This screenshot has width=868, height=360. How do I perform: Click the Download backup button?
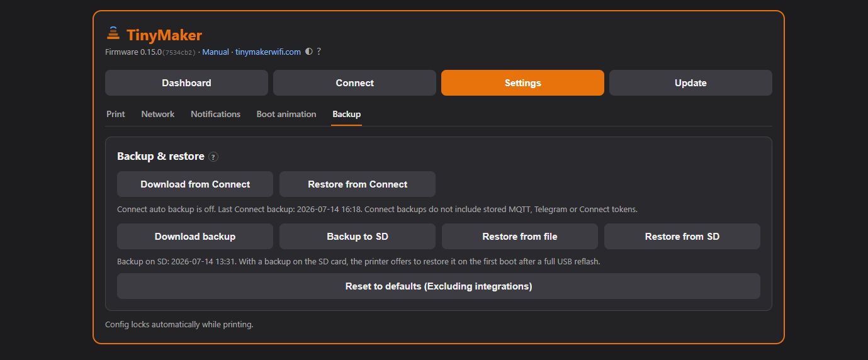click(195, 236)
